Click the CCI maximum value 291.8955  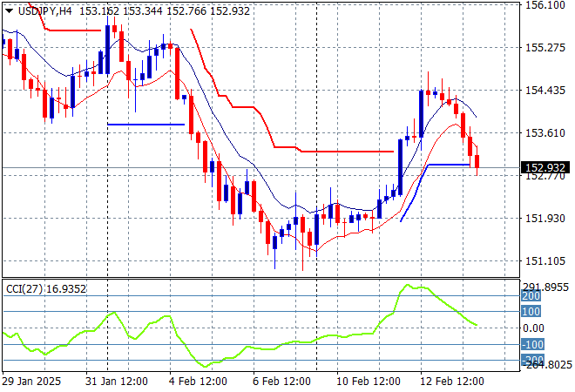(x=545, y=287)
